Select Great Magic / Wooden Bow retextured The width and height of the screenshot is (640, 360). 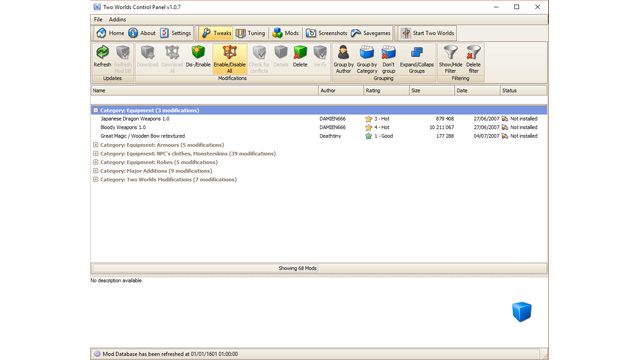142,136
